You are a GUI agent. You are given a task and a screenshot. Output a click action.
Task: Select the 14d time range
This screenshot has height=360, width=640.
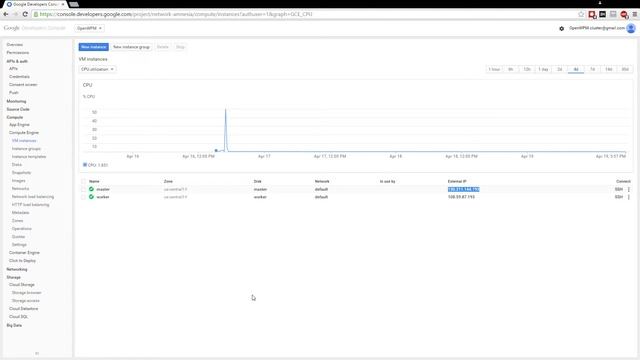[x=609, y=69]
